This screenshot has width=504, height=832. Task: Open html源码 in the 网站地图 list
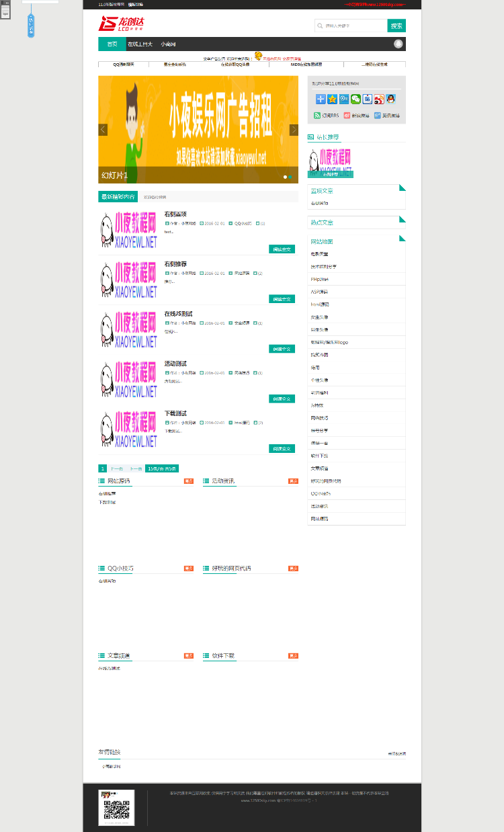click(x=319, y=304)
